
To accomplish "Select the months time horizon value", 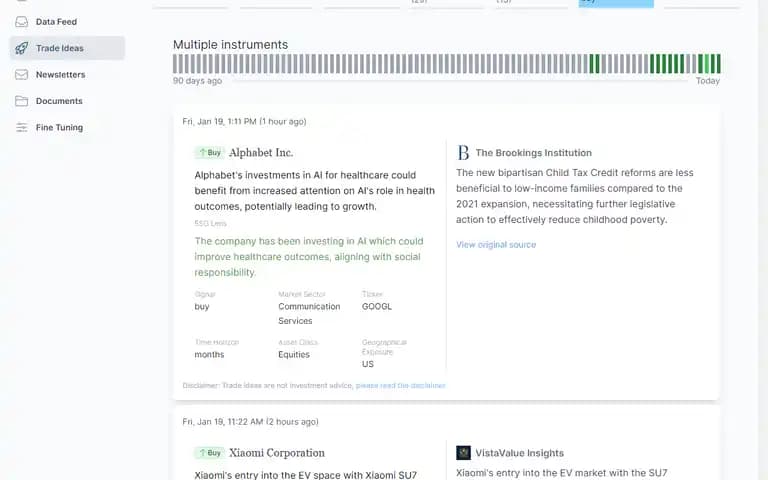I will coord(209,354).
